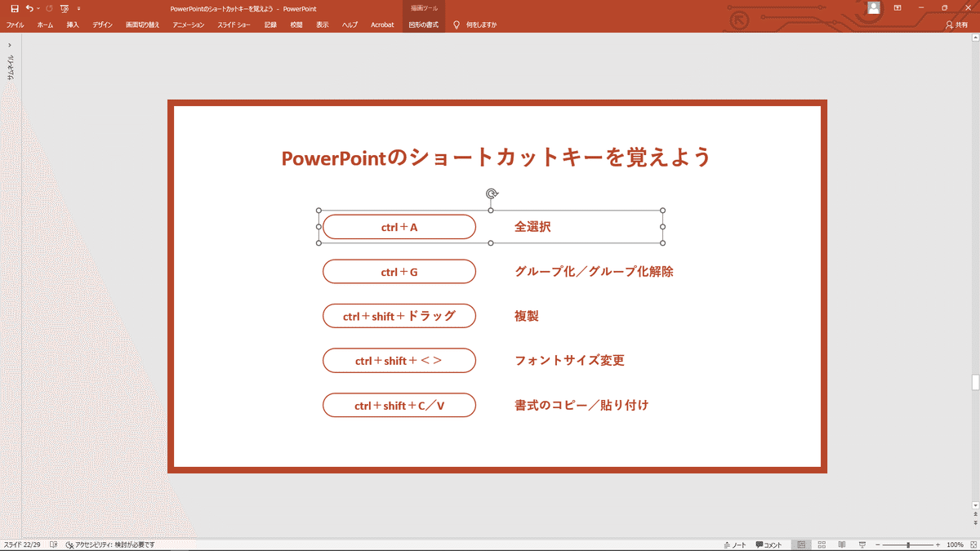This screenshot has width=980, height=551.
Task: Open the undo history dropdown arrow
Action: point(38,8)
